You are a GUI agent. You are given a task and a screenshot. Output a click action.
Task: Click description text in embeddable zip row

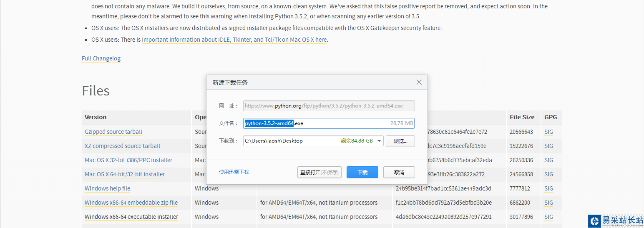pos(319,203)
